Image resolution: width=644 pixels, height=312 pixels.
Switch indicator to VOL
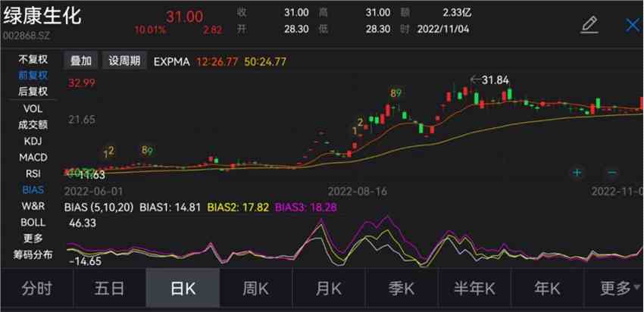(33, 109)
